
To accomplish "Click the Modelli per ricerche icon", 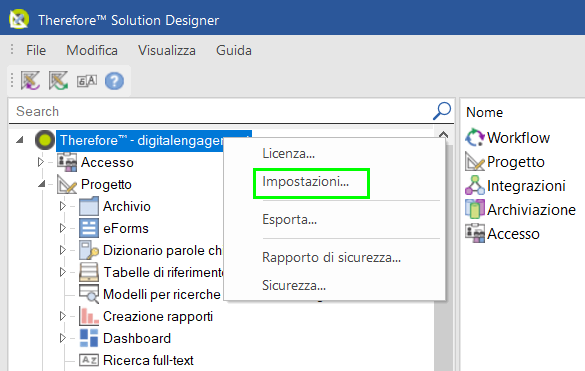I will click(89, 294).
